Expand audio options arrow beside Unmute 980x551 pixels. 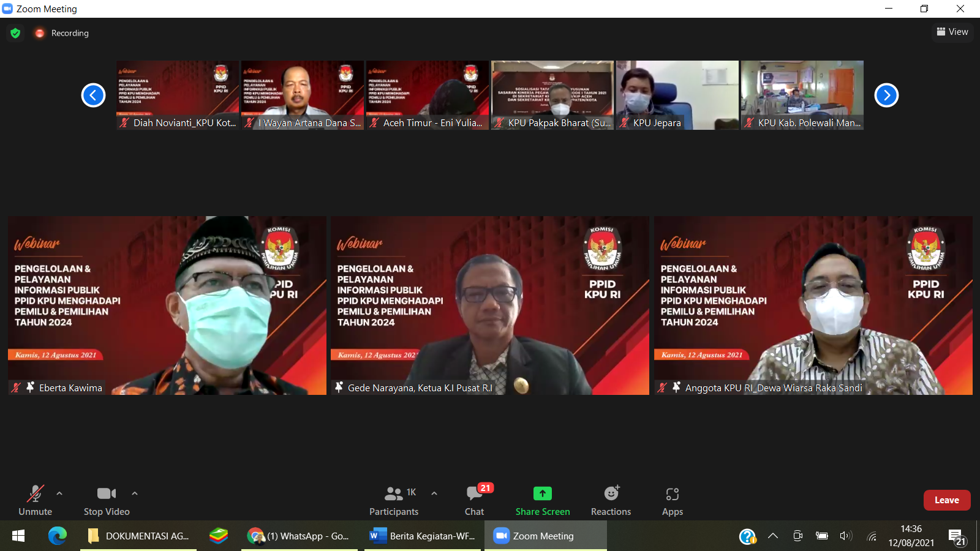(59, 493)
